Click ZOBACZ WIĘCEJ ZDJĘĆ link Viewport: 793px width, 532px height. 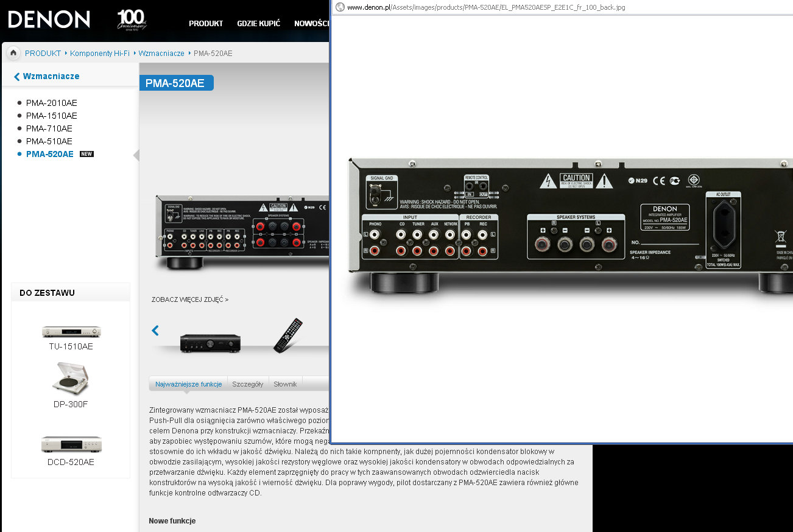click(x=190, y=299)
